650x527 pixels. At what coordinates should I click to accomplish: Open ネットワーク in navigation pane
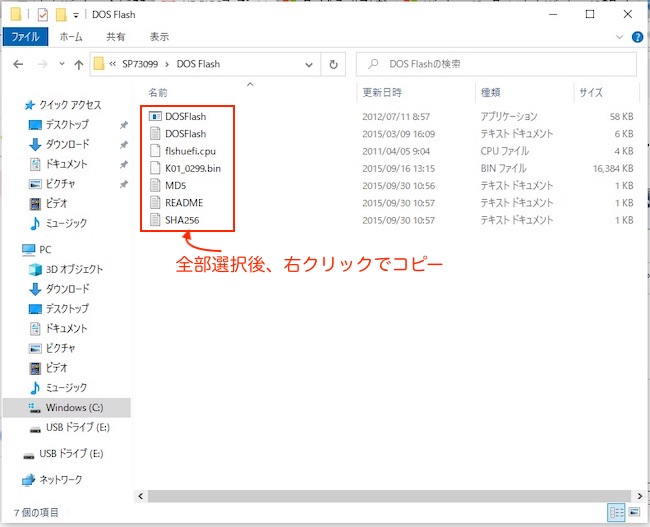tap(61, 480)
